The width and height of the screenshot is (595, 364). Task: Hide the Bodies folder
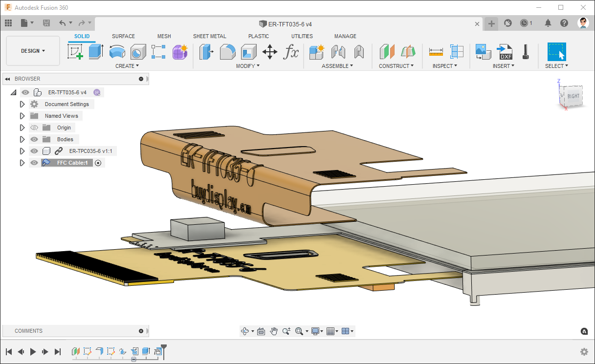pos(34,139)
